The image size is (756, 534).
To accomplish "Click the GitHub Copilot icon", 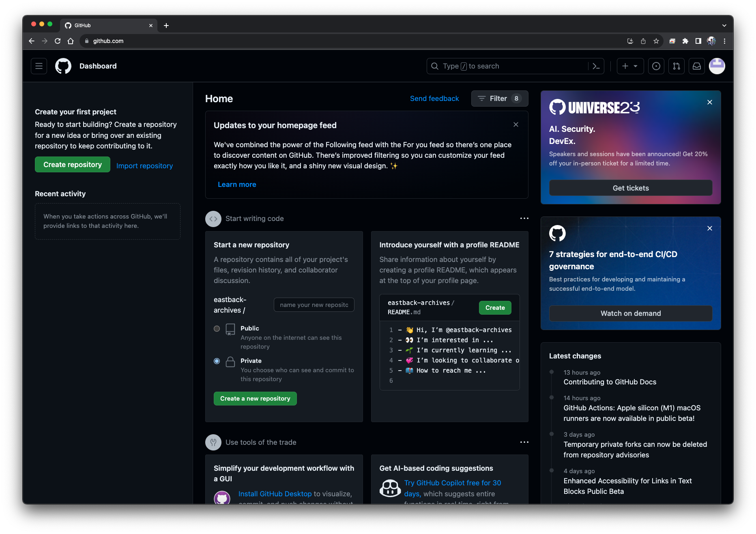I will click(390, 489).
